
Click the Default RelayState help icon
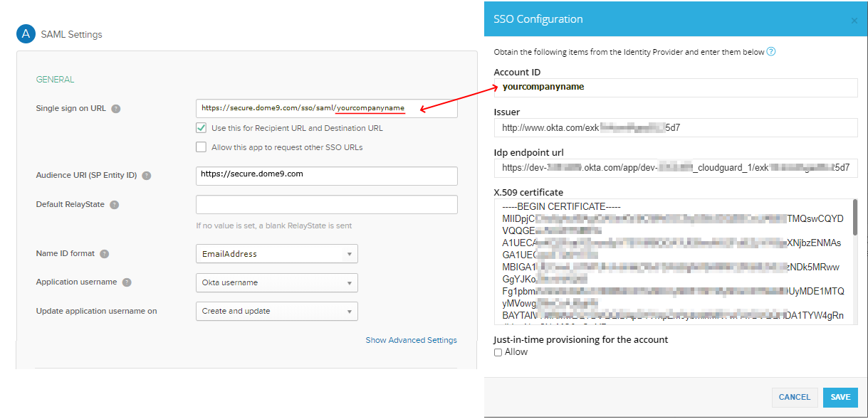click(x=114, y=204)
